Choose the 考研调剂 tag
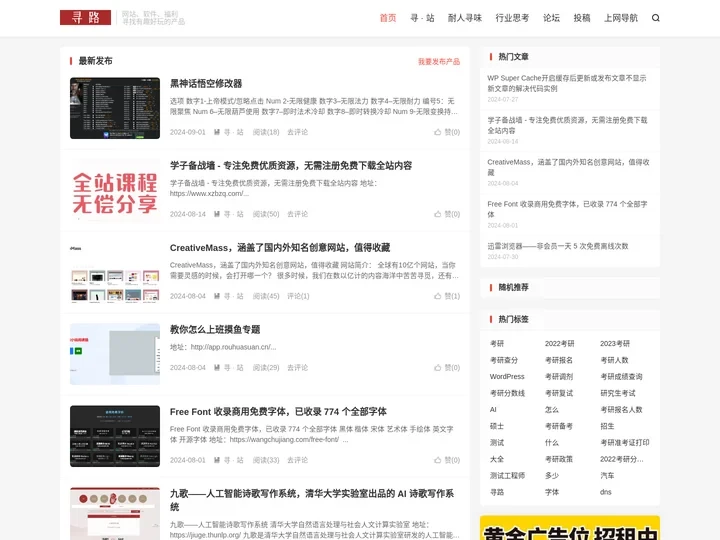Screen dimensions: 720x540 [559, 377]
